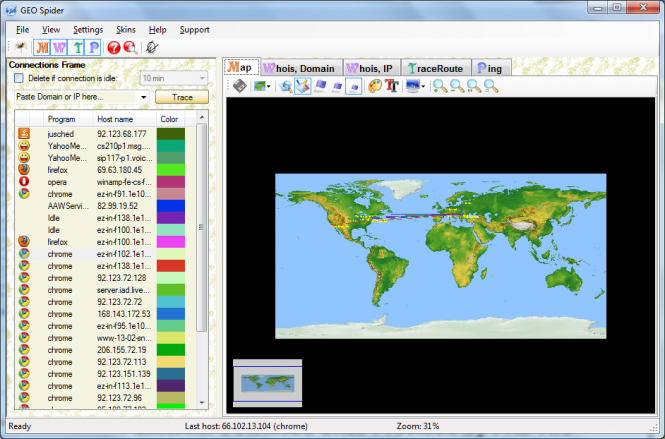
Task: Click the dark green swatch for jusched
Action: pyautogui.click(x=171, y=134)
